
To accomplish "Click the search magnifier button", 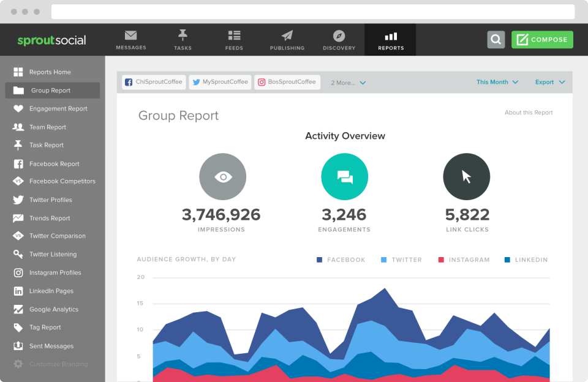I will pyautogui.click(x=496, y=39).
